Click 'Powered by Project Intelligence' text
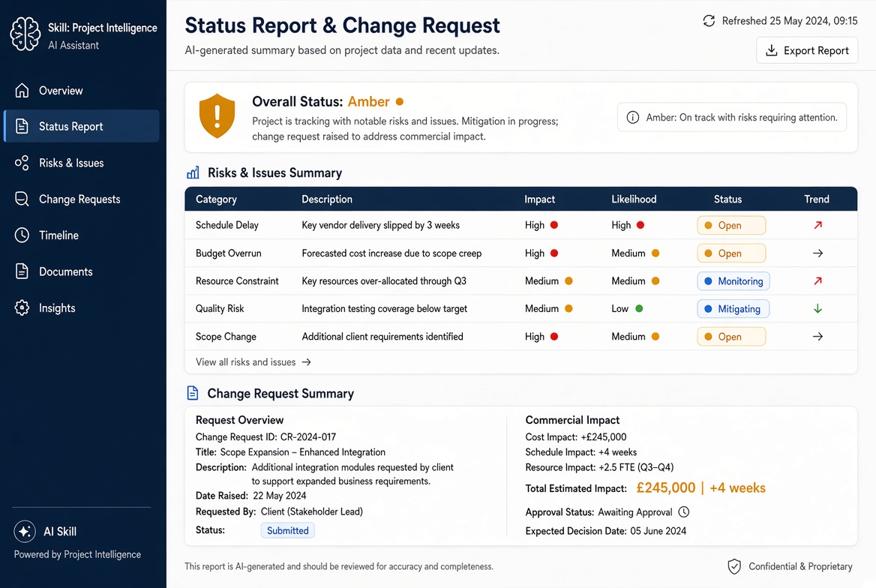Screen dimensions: 876x588 (x=77, y=554)
